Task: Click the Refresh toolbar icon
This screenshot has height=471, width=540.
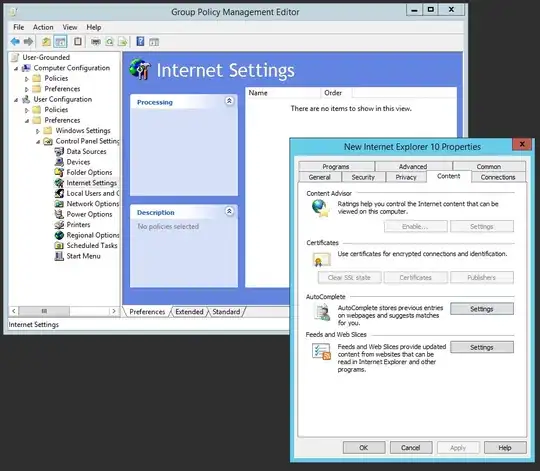Action: (x=109, y=42)
